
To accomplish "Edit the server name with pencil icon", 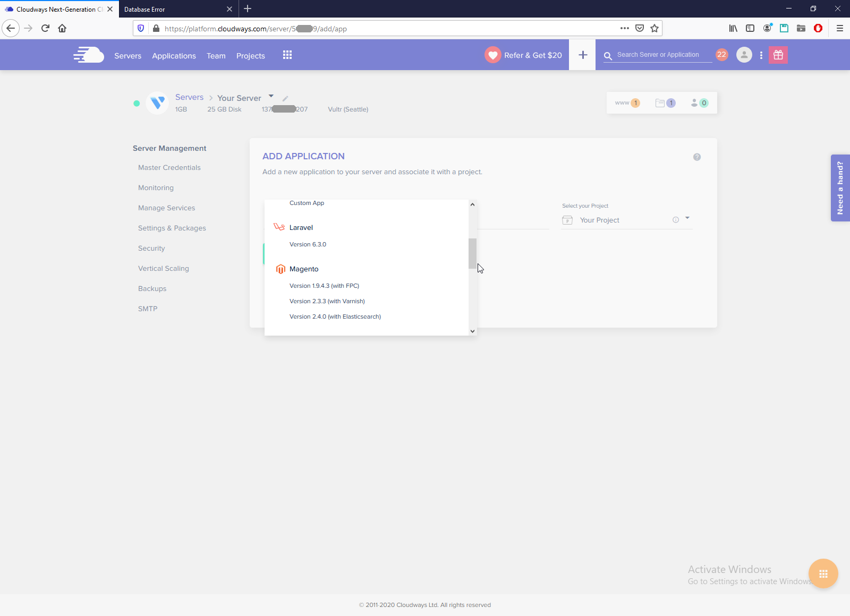I will click(285, 98).
